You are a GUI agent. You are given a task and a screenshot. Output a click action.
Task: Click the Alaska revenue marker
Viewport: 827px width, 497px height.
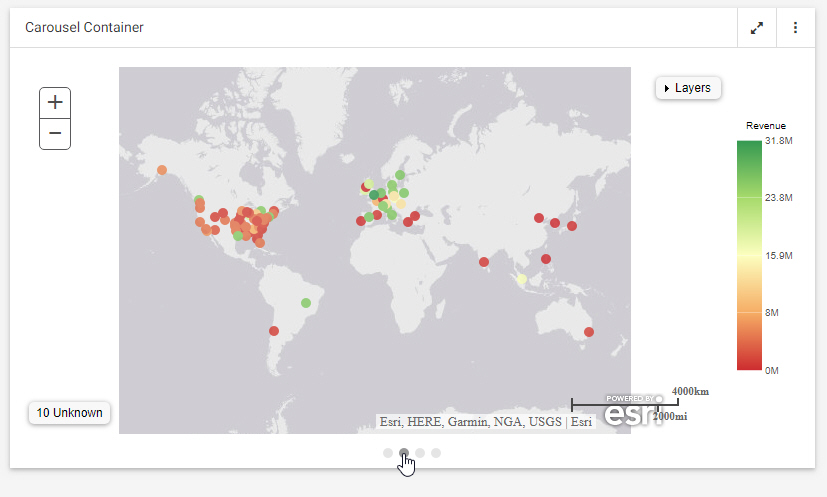click(162, 170)
